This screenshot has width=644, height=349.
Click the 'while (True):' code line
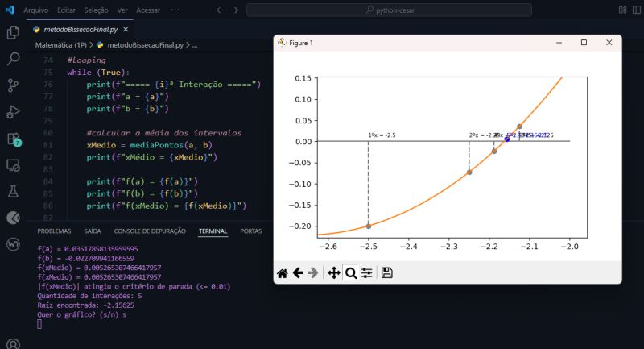98,73
